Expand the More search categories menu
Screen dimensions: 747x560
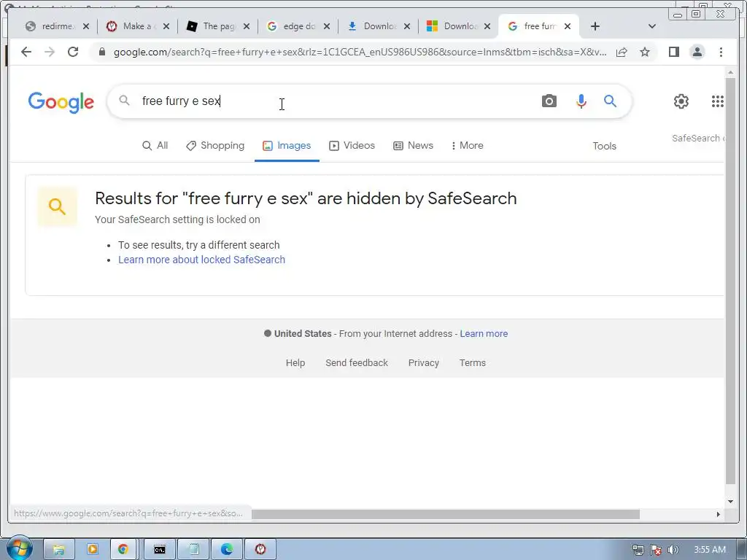click(468, 145)
